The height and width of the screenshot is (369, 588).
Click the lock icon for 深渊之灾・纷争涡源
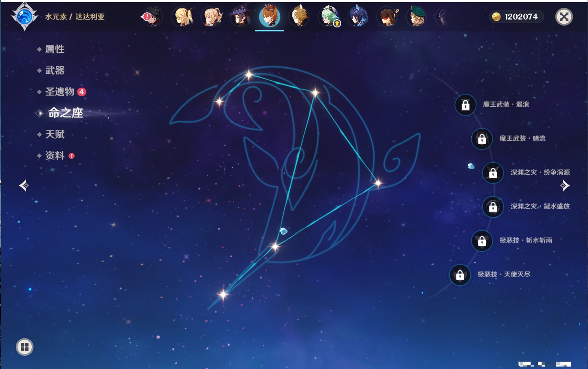(x=493, y=172)
